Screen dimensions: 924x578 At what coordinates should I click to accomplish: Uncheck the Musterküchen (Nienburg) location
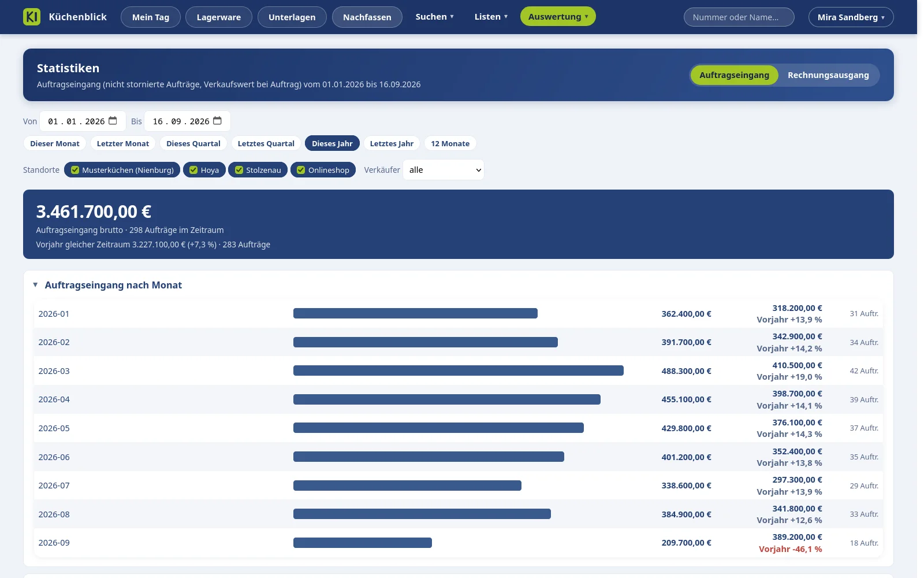click(75, 170)
